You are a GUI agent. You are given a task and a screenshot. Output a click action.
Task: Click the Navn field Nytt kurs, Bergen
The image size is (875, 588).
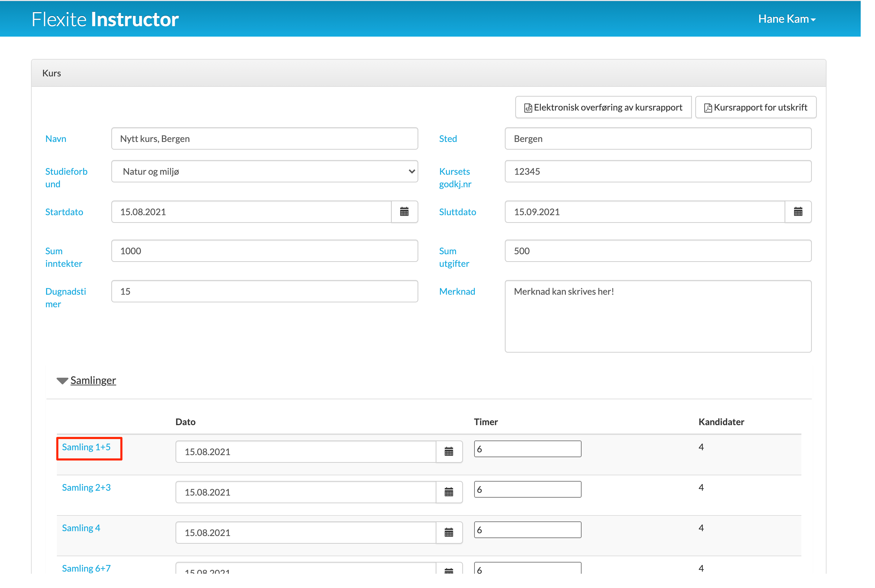264,139
